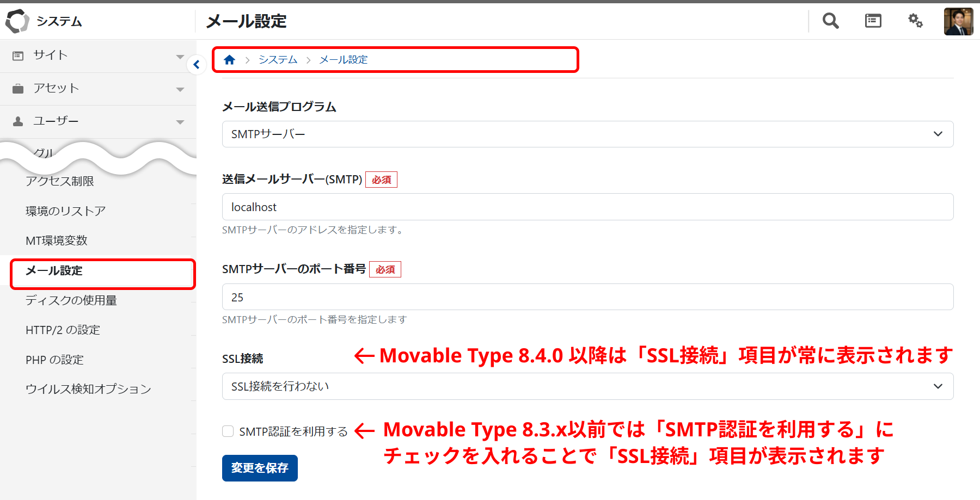This screenshot has height=500, width=980.
Task: Open the search icon in the top bar
Action: pos(830,21)
